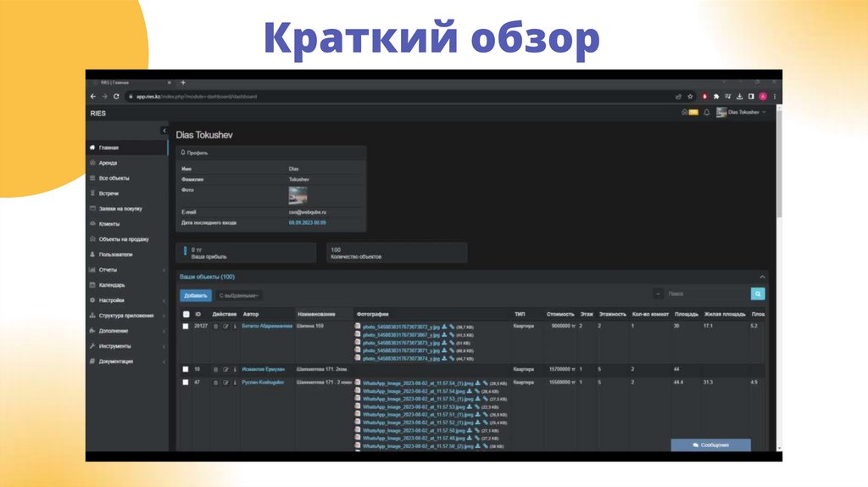
Task: Open the Дополнение sidebar item
Action: click(127, 331)
